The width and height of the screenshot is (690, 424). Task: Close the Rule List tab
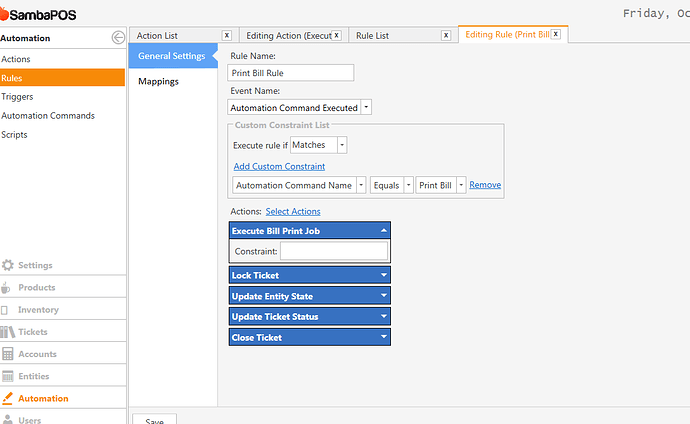coord(446,35)
